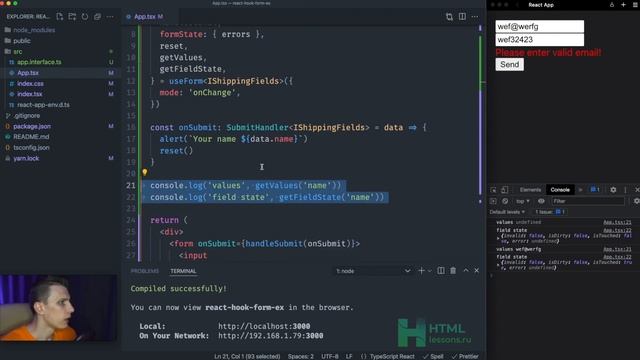Show more DevTools tabs chevron
640x360 pixels.
pos(580,190)
